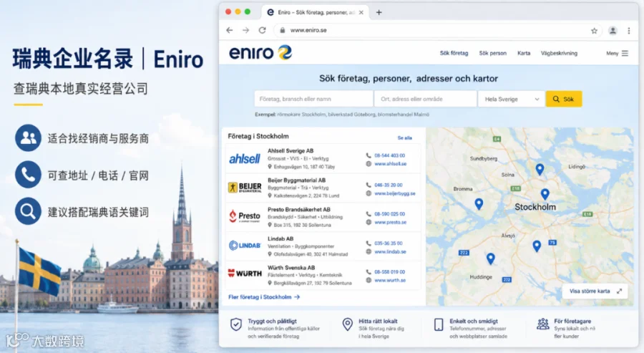Click the map pin near Bromma

pos(479,203)
